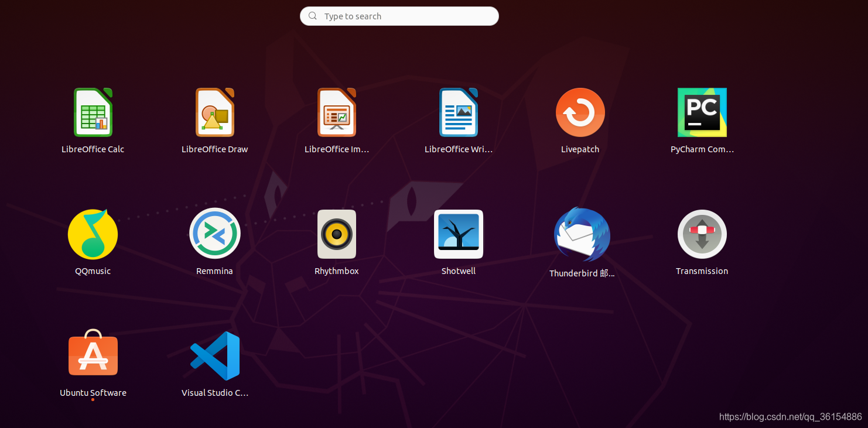Launch Remmina remote desktop icon
Image resolution: width=868 pixels, height=428 pixels.
[215, 234]
